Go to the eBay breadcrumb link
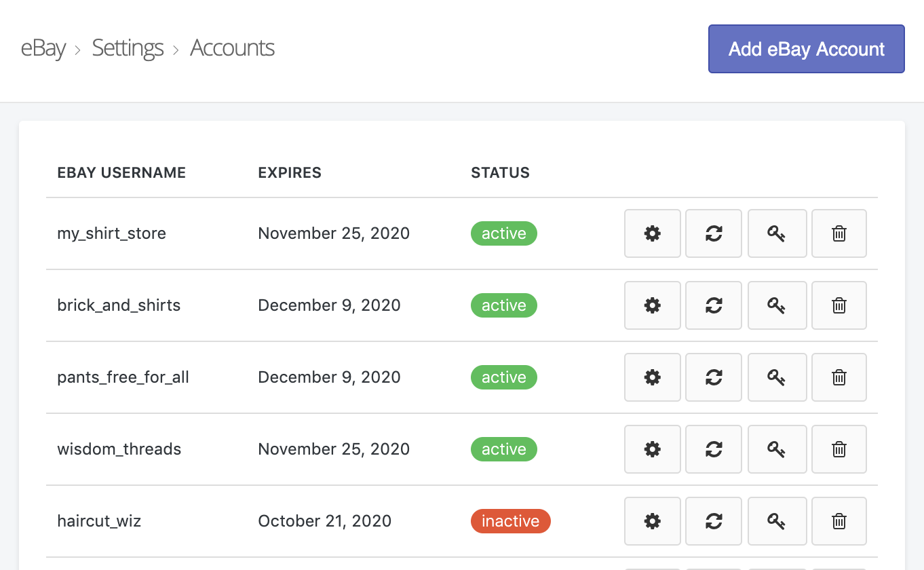This screenshot has height=570, width=924. (43, 48)
